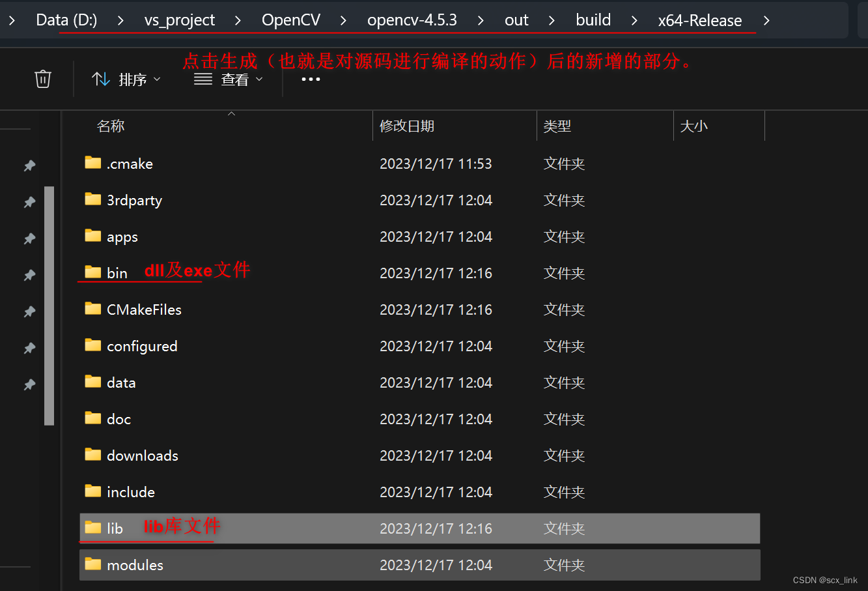
Task: Click the opencv-4.5.3 breadcrumb segment
Action: click(412, 20)
